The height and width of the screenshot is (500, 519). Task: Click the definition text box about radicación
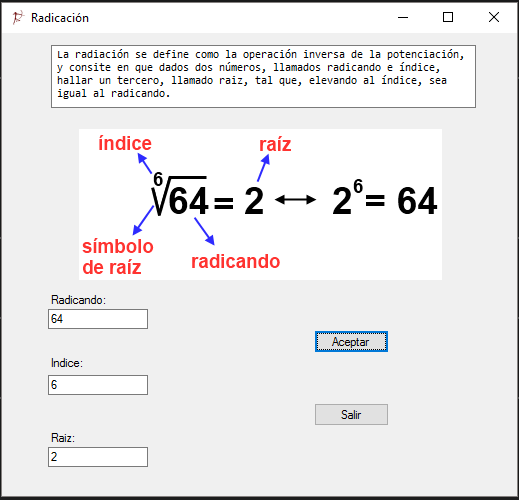click(263, 76)
